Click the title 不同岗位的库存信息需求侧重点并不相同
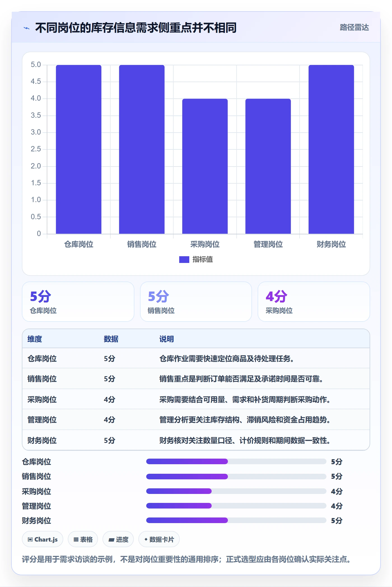Image resolution: width=392 pixels, height=587 pixels. [x=136, y=28]
